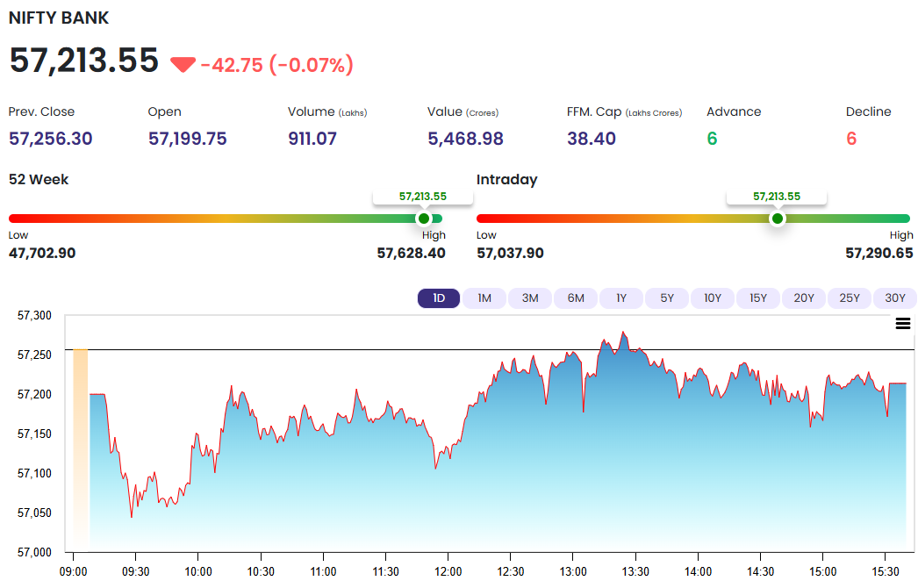Click the 52 Week 57,213.55 tooltip

(x=423, y=197)
